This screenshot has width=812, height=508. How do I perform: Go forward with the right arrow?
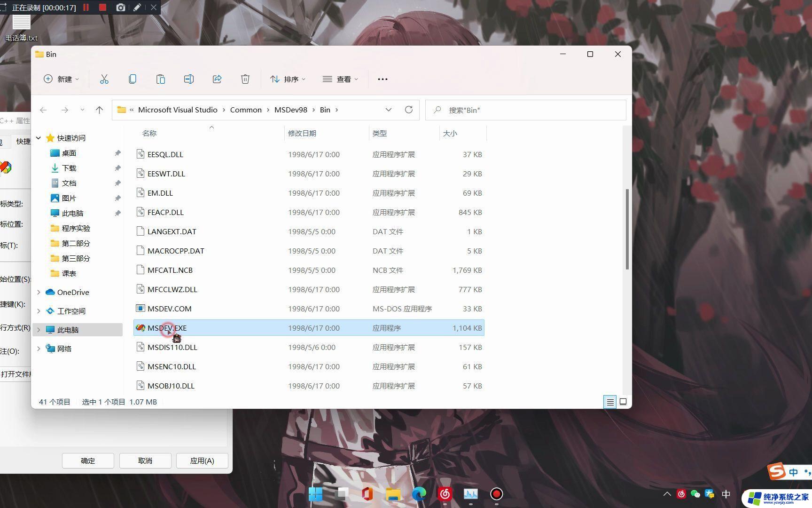[65, 110]
